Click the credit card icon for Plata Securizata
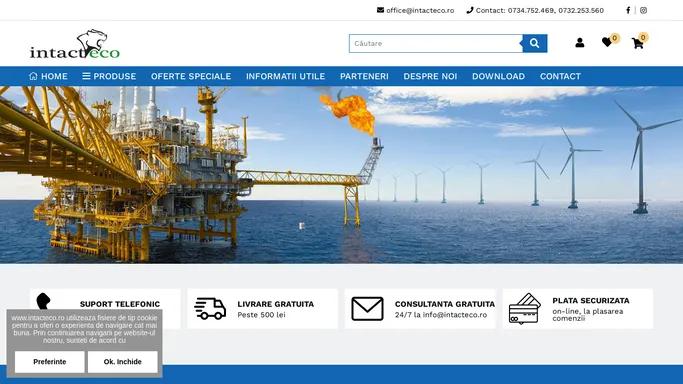 525,309
